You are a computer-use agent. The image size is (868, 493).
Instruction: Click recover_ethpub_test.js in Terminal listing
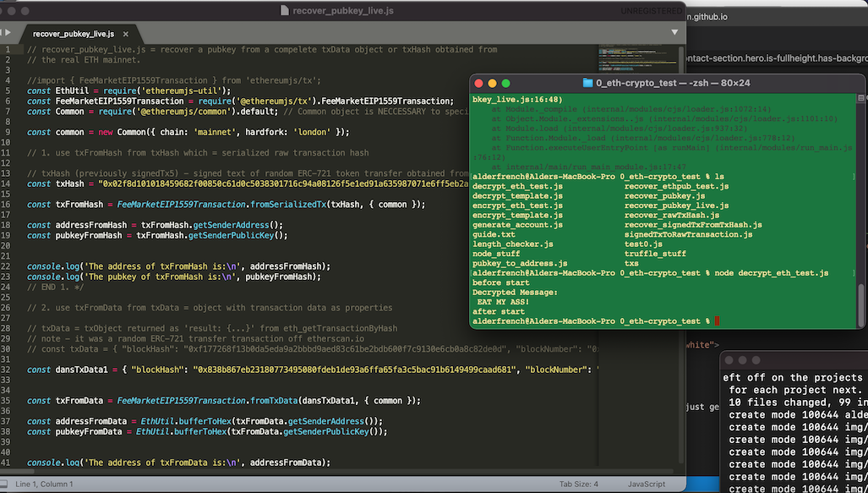click(676, 187)
